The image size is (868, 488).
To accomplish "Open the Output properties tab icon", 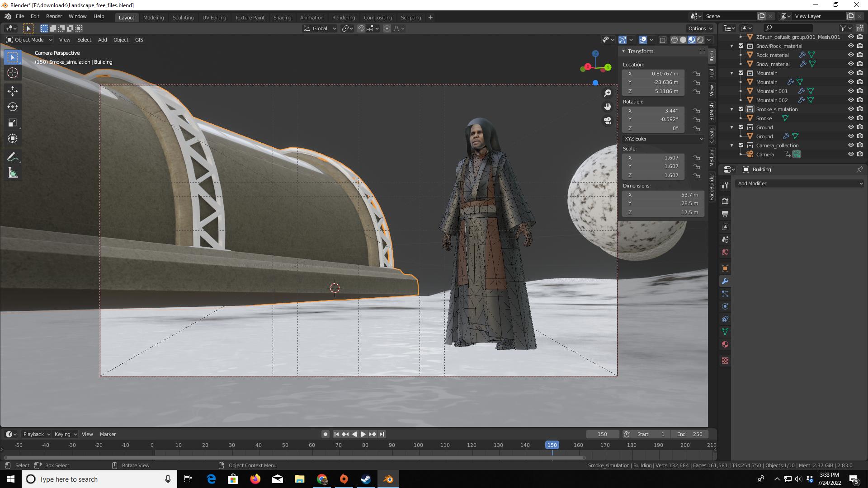I will [725, 214].
